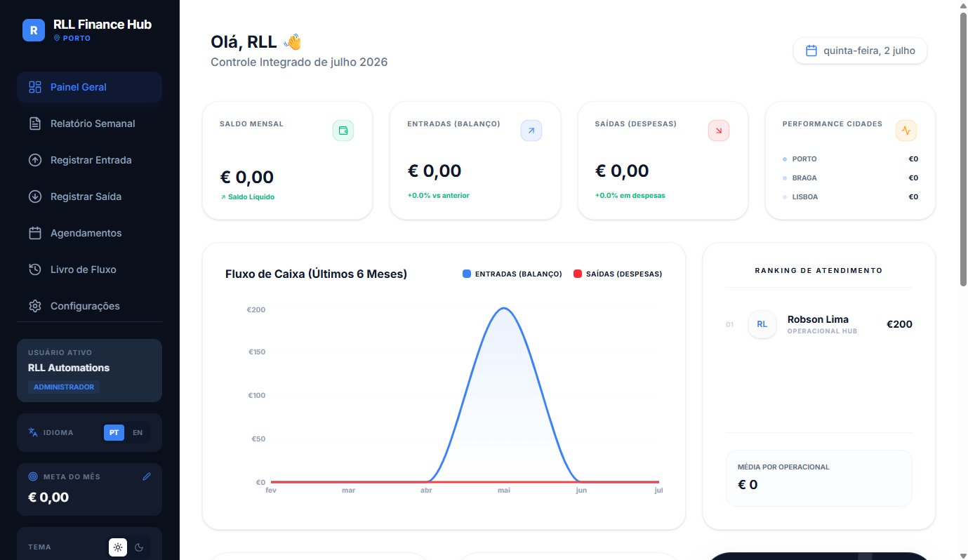Viewport: 968px width, 560px height.
Task: Toggle Entradas (Balanço) chart legend
Action: pyautogui.click(x=512, y=274)
